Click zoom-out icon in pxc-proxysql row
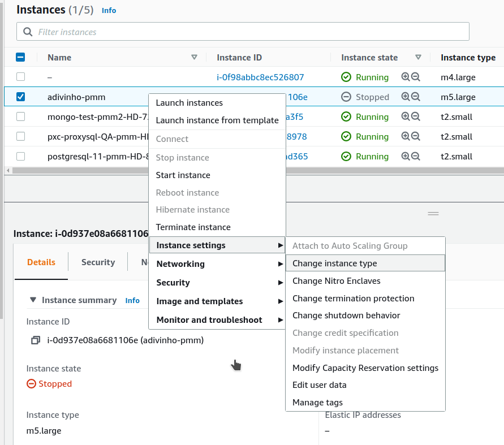The image size is (504, 445). (416, 136)
